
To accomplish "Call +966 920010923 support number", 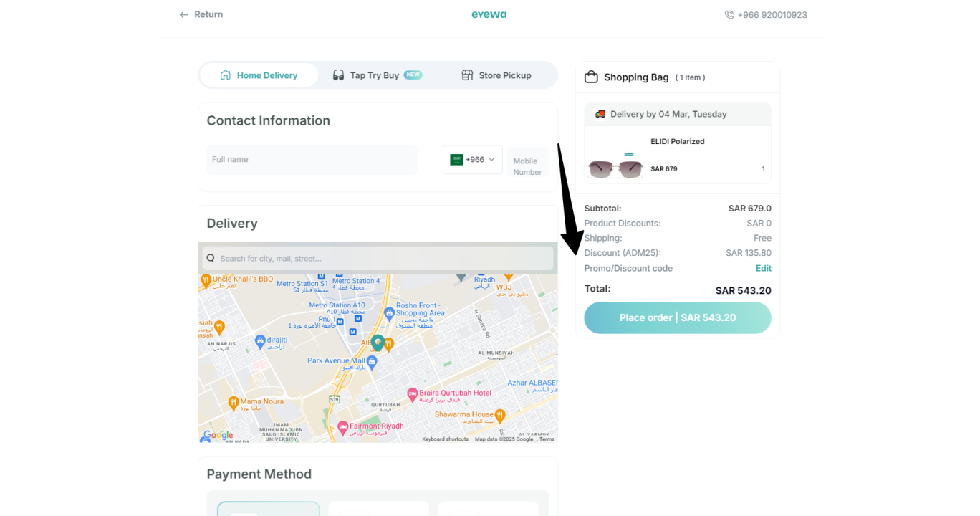I will [772, 14].
